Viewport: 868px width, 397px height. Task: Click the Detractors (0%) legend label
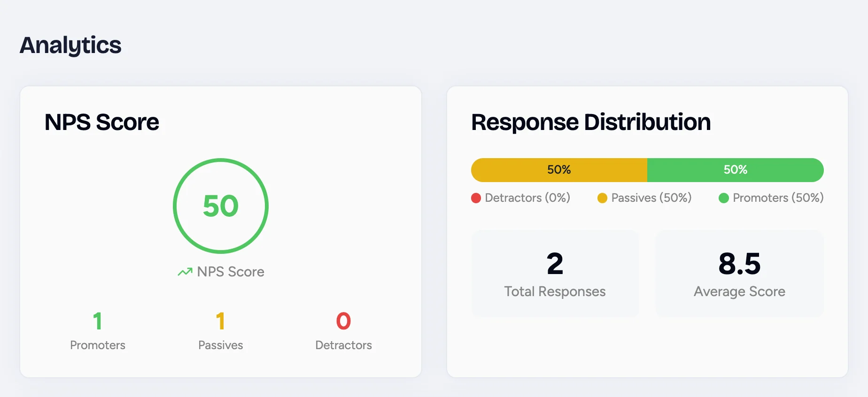527,198
